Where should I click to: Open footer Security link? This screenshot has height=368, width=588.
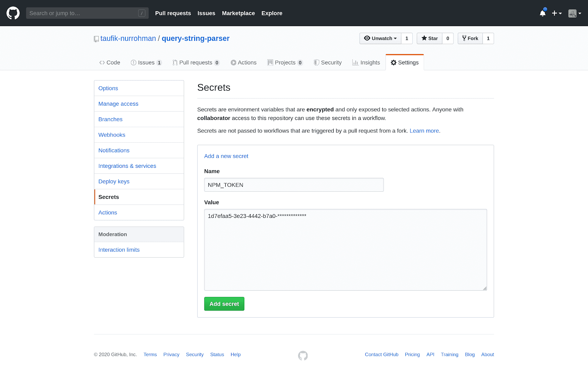[195, 355]
